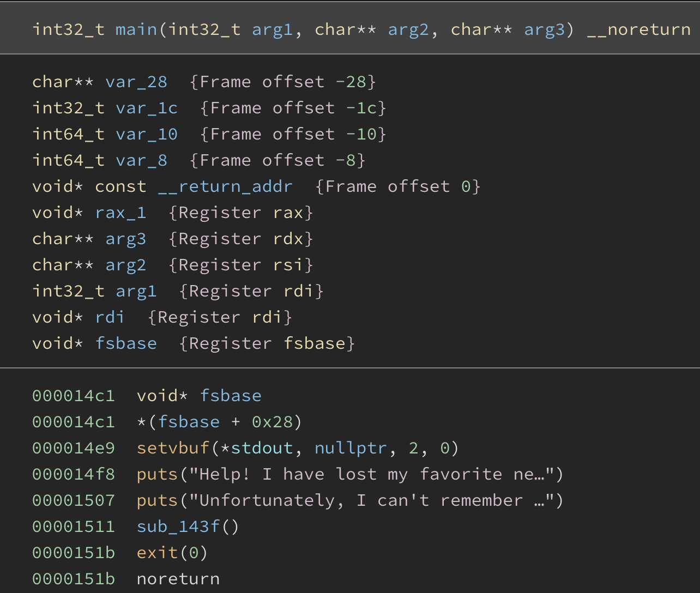Click the stdout symbol in the setvbuf call
Screen dimensions: 700x593
tap(262, 448)
